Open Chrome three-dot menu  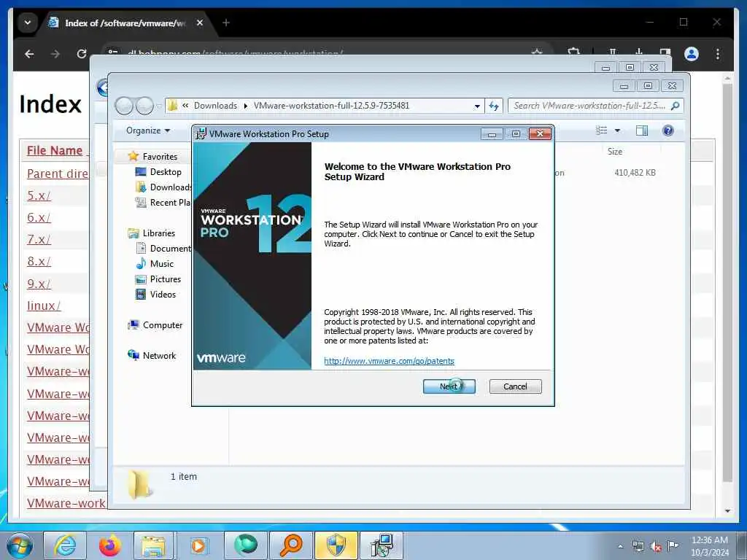(718, 54)
